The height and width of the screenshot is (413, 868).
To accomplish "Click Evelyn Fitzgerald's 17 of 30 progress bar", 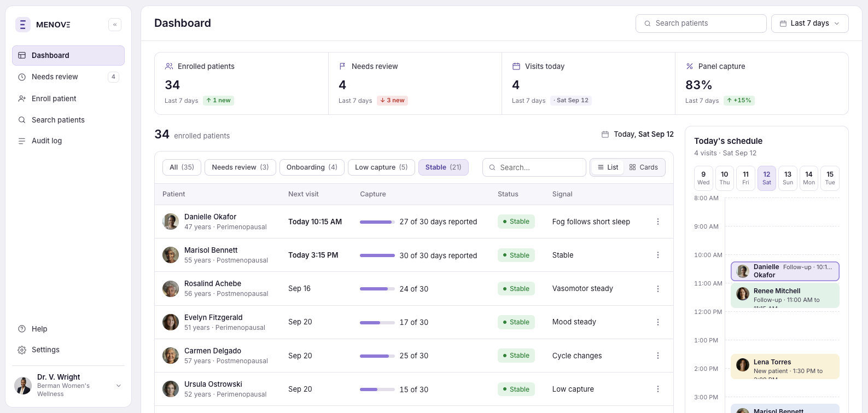I will 377,323.
